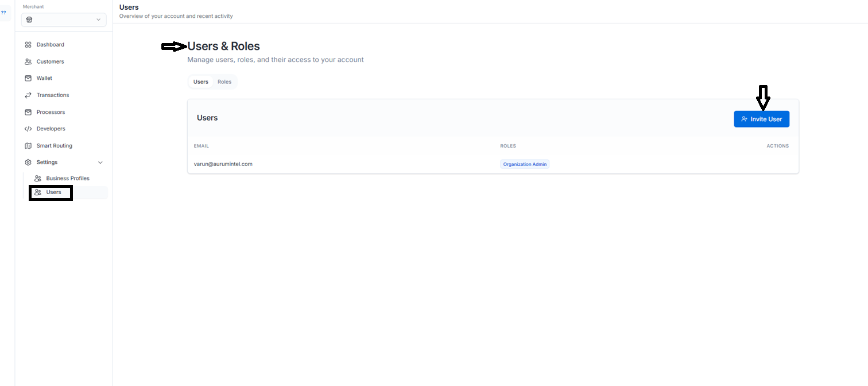Collapse the Settings section chevron
The height and width of the screenshot is (386, 868).
point(100,163)
